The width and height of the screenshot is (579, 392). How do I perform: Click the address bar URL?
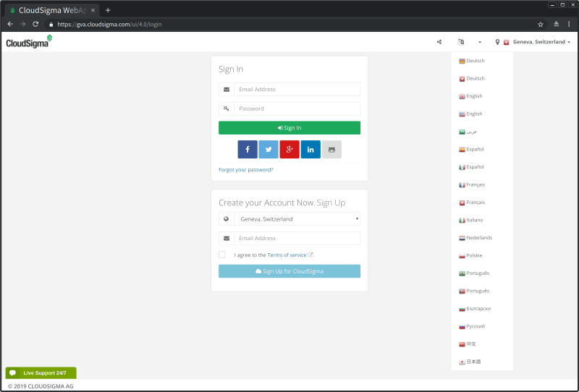pyautogui.click(x=109, y=25)
